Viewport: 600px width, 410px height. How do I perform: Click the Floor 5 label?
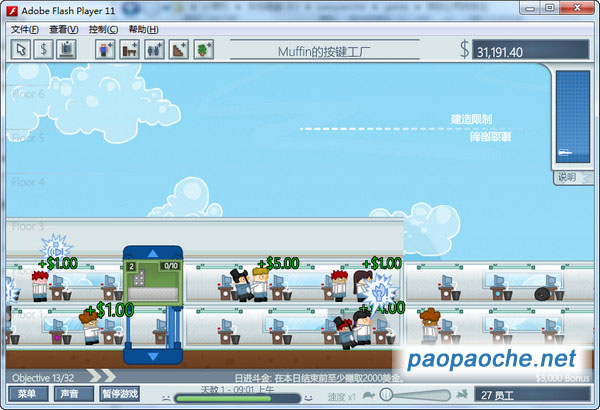tap(28, 138)
